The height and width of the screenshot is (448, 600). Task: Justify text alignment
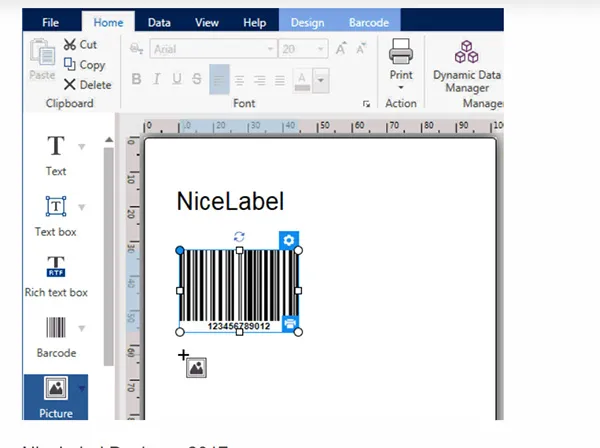point(280,80)
